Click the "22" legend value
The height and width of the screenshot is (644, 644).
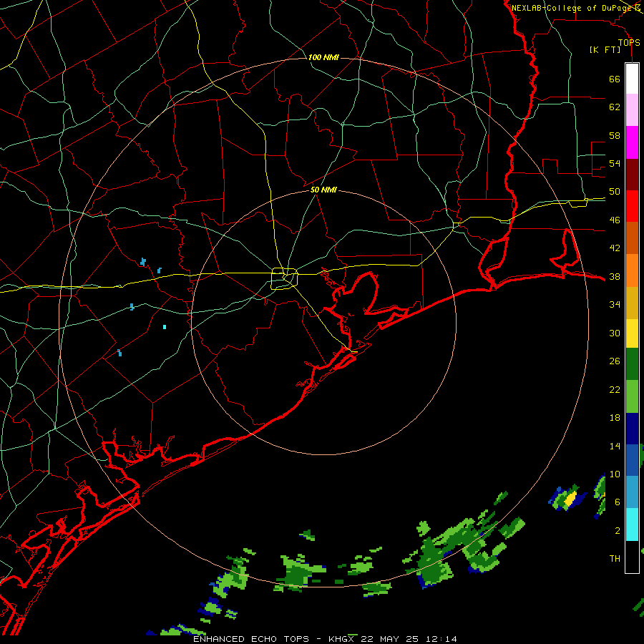pyautogui.click(x=615, y=389)
